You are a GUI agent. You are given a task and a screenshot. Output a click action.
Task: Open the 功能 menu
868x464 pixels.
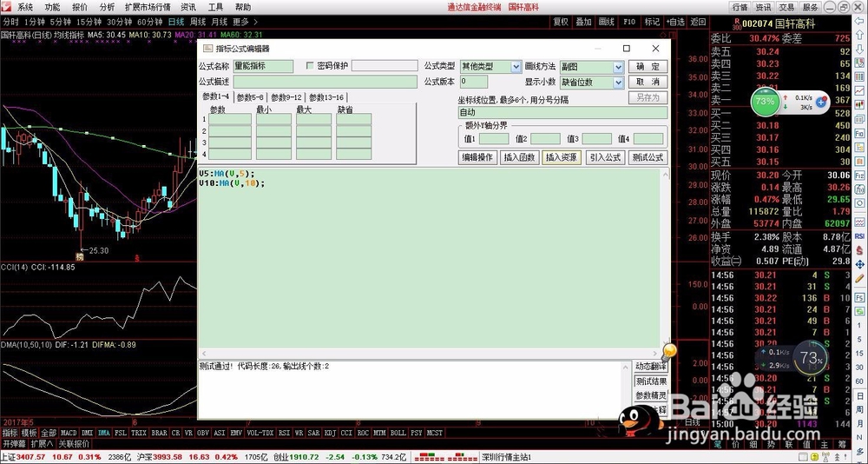(x=53, y=7)
